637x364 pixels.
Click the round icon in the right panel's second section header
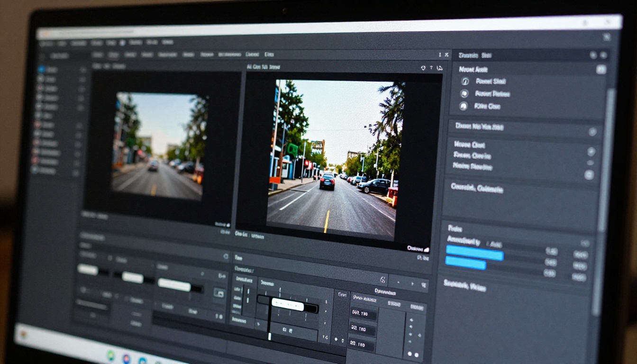(x=593, y=132)
